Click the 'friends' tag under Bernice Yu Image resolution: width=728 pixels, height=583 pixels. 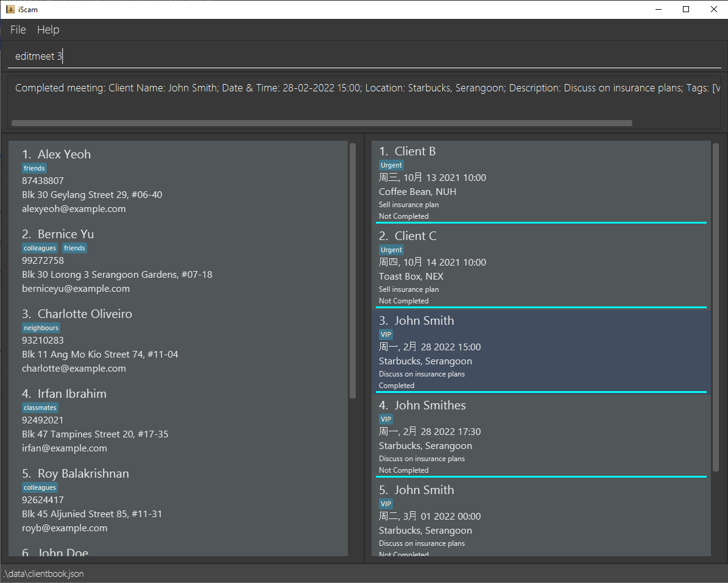[x=75, y=249]
